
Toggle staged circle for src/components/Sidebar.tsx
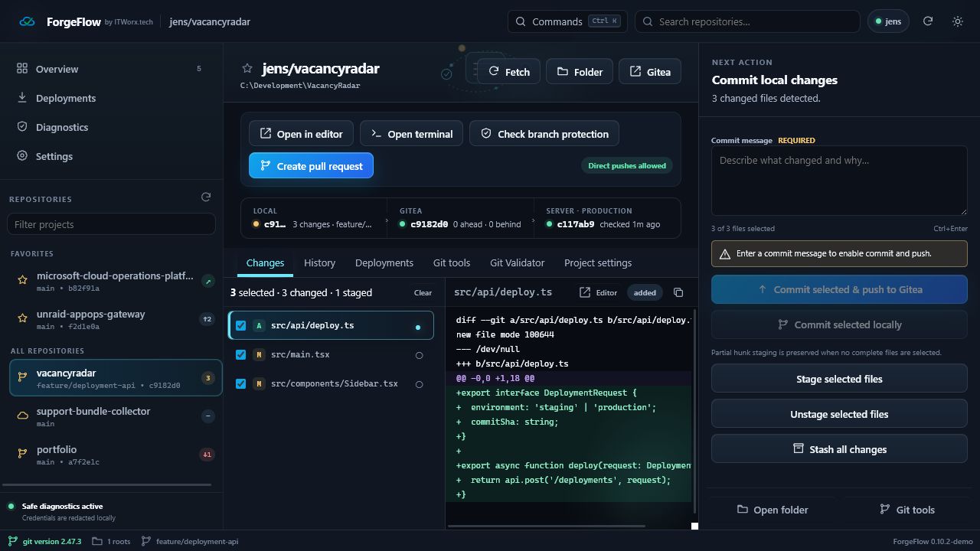[419, 384]
